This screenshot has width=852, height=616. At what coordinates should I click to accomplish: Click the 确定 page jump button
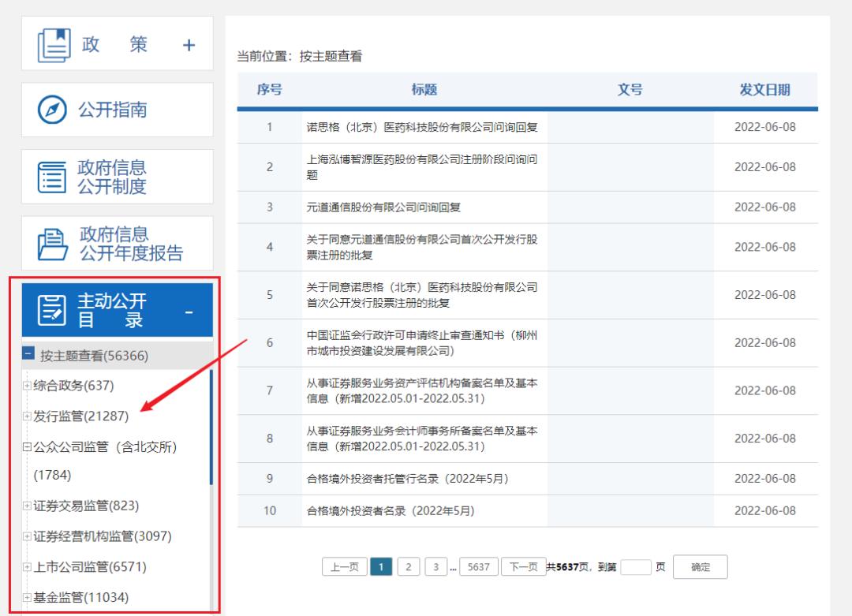point(699,566)
